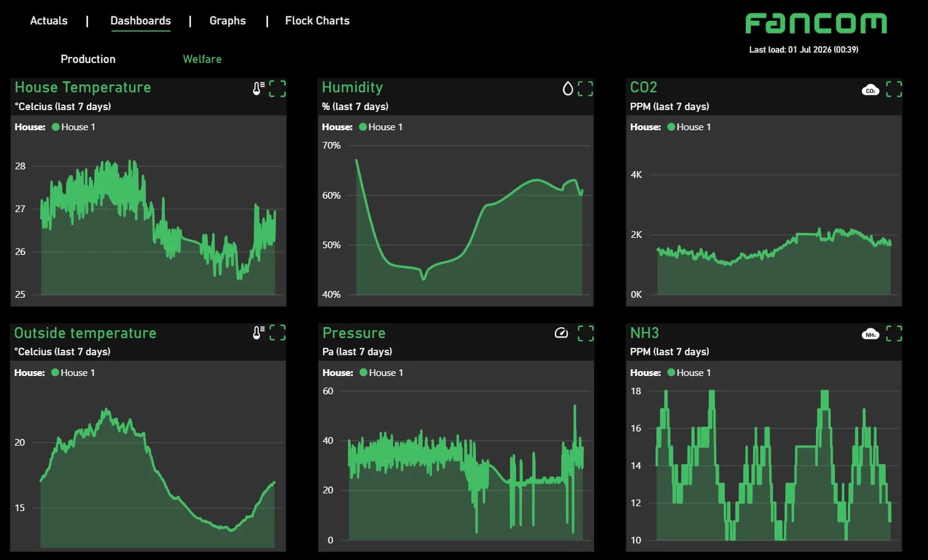Toggle House 1 legend in Humidity chart

(x=381, y=127)
